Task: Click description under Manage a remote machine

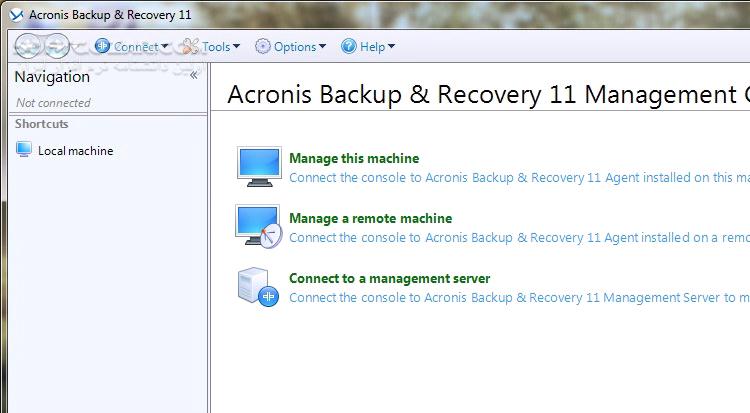Action: pyautogui.click(x=519, y=237)
